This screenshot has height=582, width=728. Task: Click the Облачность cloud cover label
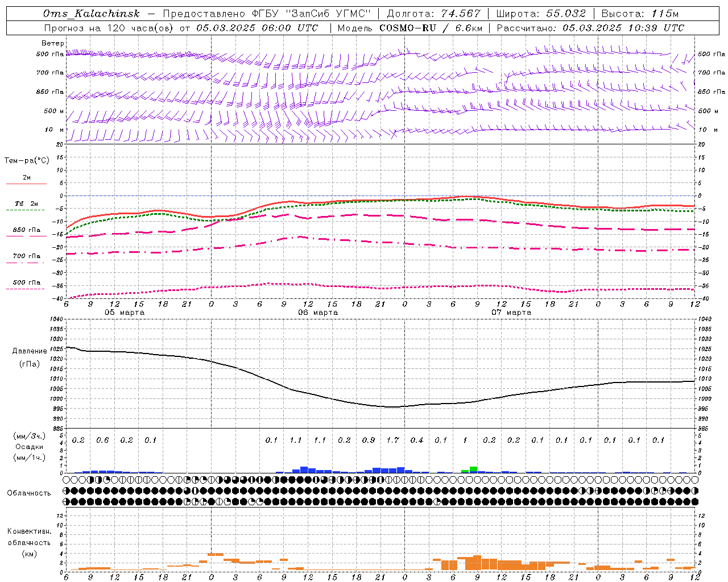click(29, 493)
